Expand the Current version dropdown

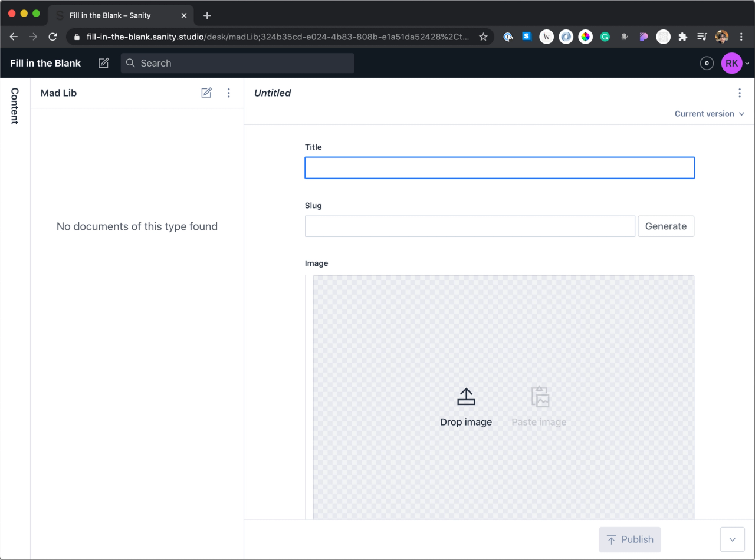[x=710, y=113]
